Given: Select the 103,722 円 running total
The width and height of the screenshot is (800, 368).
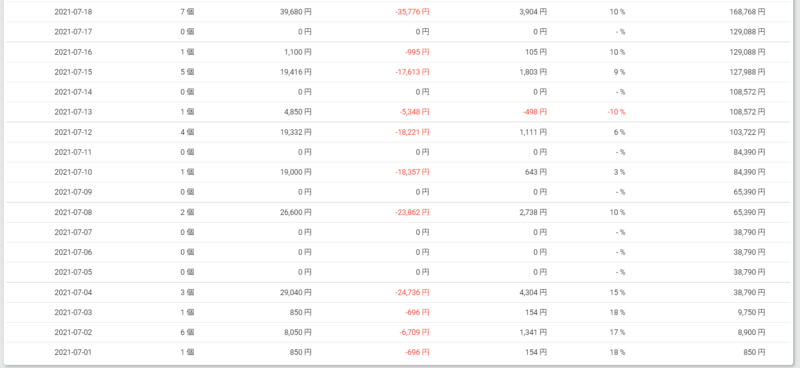Looking at the screenshot, I should point(747,132).
